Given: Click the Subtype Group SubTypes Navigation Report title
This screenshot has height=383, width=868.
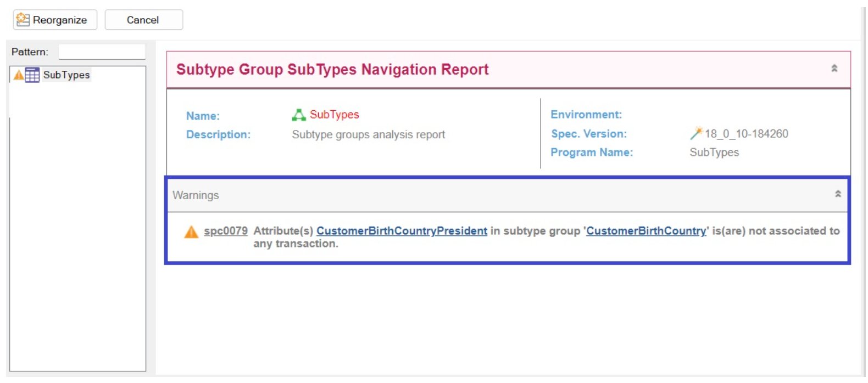Looking at the screenshot, I should (332, 70).
